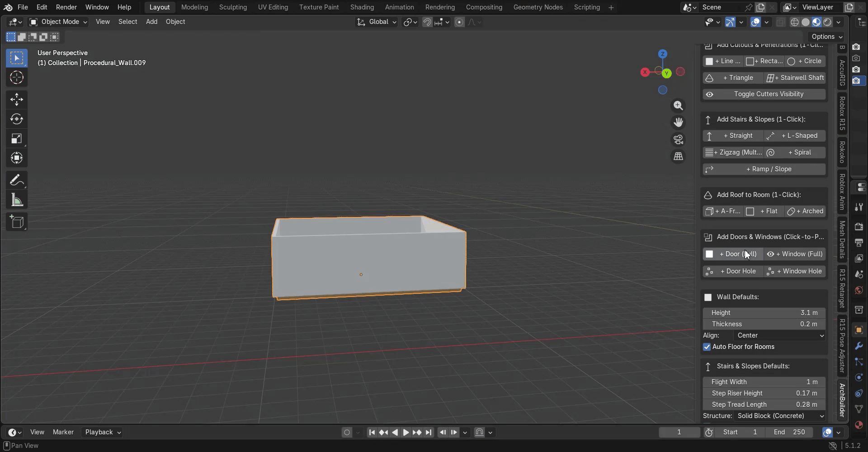Expand the Options dropdown
Image resolution: width=868 pixels, height=452 pixels.
point(827,37)
